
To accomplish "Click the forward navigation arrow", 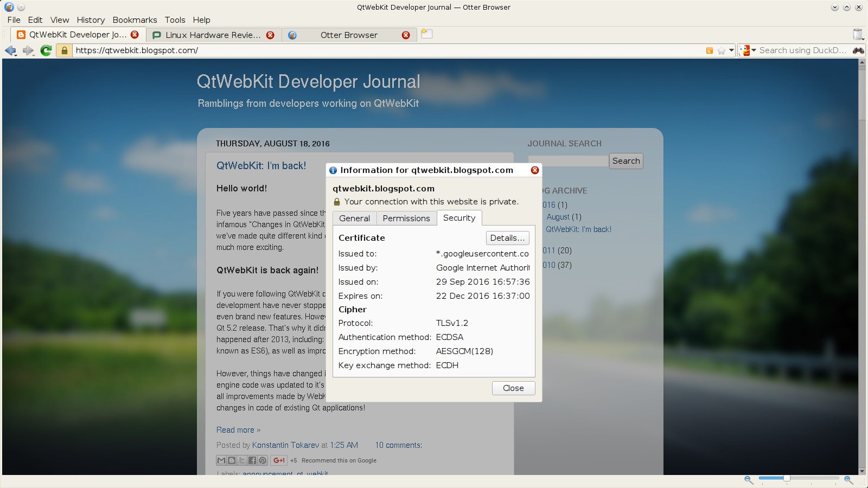I will tap(28, 50).
